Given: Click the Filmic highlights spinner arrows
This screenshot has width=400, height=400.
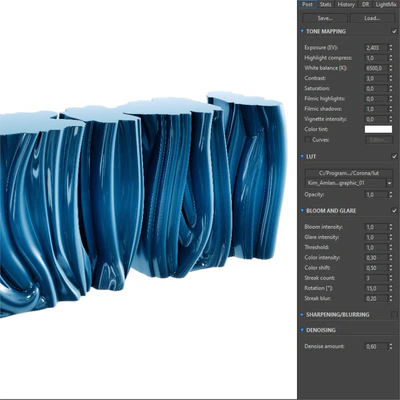Looking at the screenshot, I should [x=391, y=99].
